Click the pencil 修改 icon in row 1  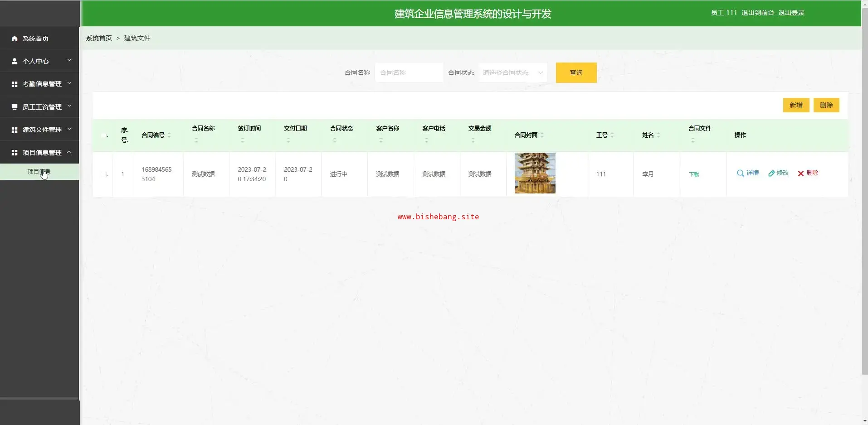[771, 173]
